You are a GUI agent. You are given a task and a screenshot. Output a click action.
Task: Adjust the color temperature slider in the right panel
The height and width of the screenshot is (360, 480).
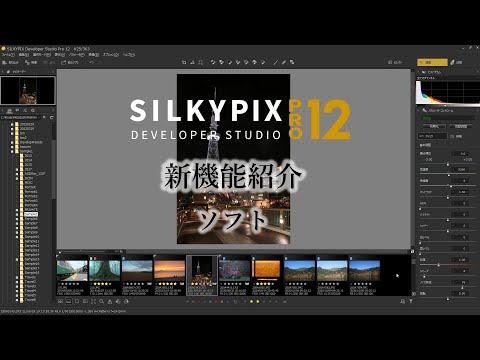[448, 175]
